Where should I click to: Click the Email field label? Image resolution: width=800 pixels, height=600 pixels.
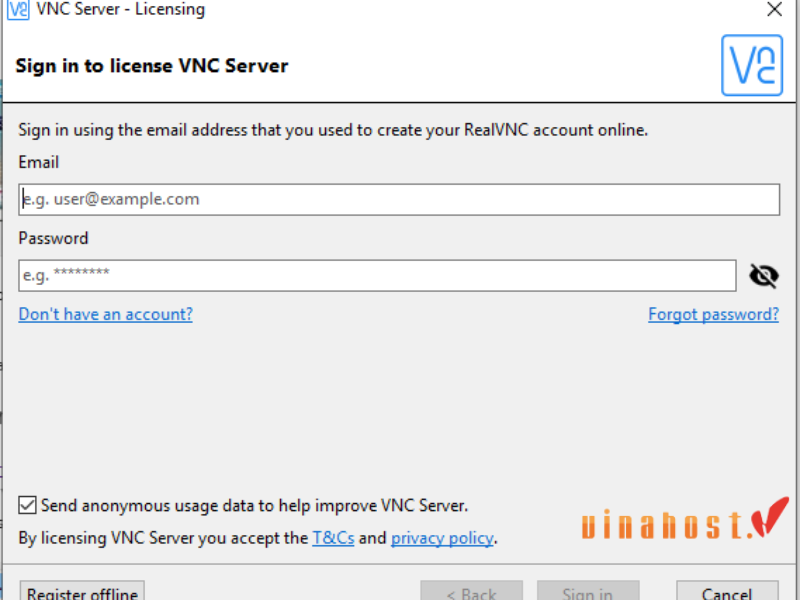(x=39, y=162)
